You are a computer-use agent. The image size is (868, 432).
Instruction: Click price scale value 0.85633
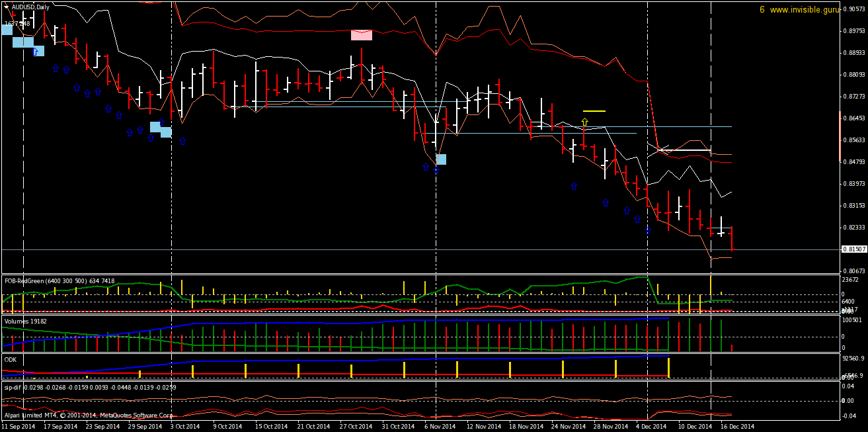coord(855,140)
